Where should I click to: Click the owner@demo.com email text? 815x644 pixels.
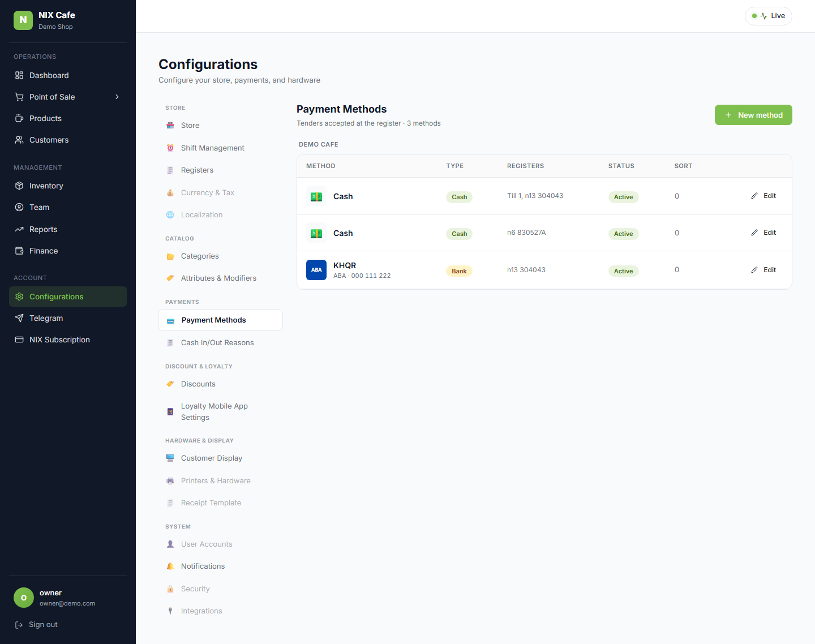[x=67, y=603]
